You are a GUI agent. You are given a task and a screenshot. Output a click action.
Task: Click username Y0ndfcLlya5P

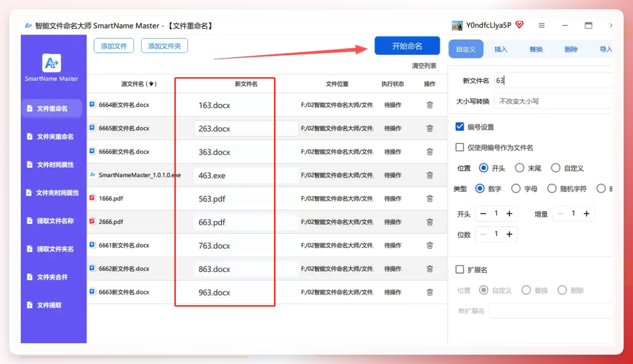489,25
